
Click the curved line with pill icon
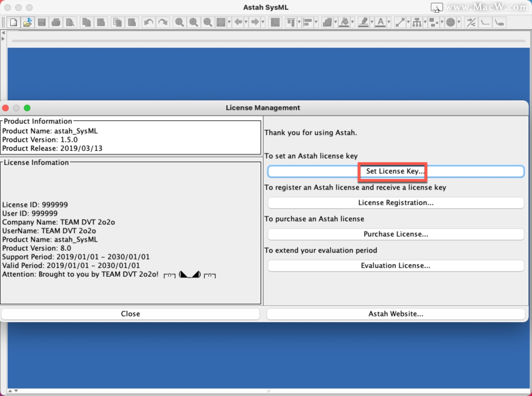pos(499,22)
